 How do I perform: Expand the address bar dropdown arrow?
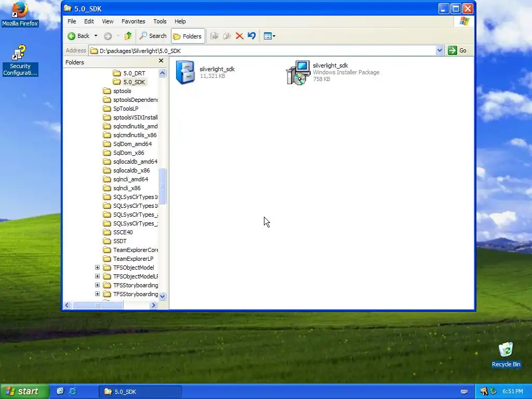click(x=440, y=50)
